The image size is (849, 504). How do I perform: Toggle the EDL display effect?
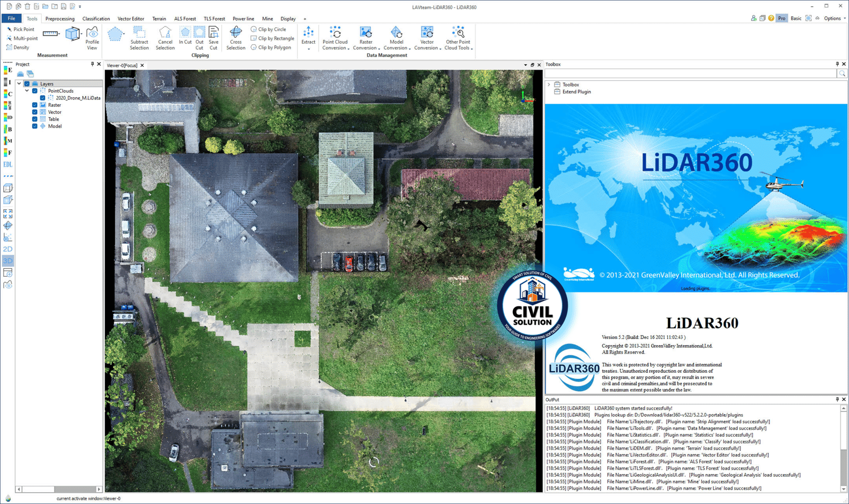[x=8, y=165]
